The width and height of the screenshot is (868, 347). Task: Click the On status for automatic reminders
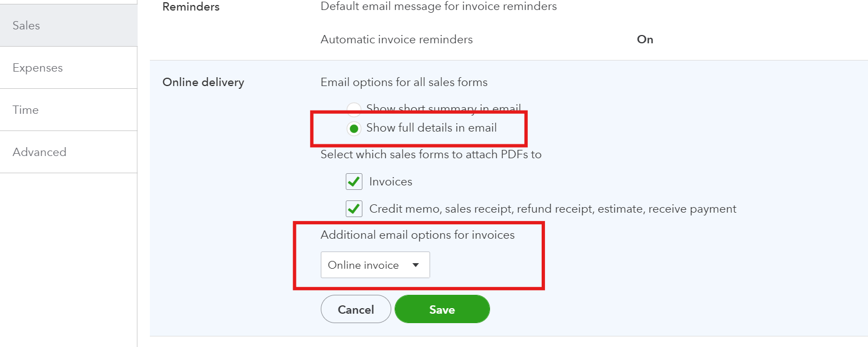pyautogui.click(x=645, y=39)
